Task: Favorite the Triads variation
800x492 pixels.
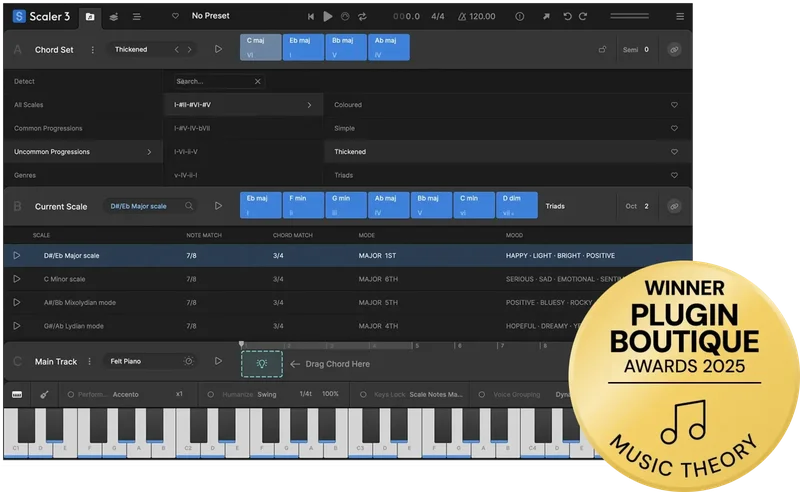Action: point(674,175)
